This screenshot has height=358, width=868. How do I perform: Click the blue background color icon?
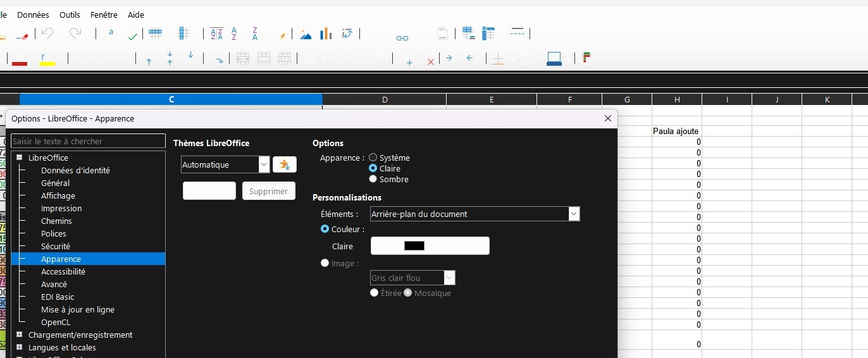(554, 59)
